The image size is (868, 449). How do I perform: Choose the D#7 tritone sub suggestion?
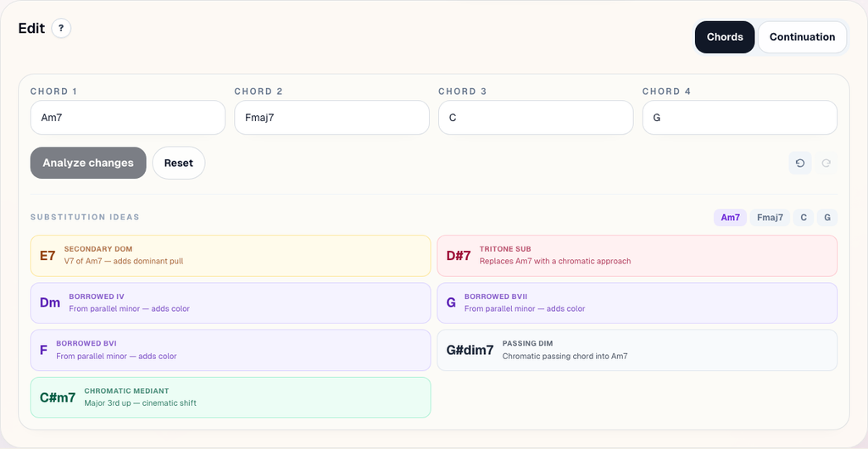point(637,256)
